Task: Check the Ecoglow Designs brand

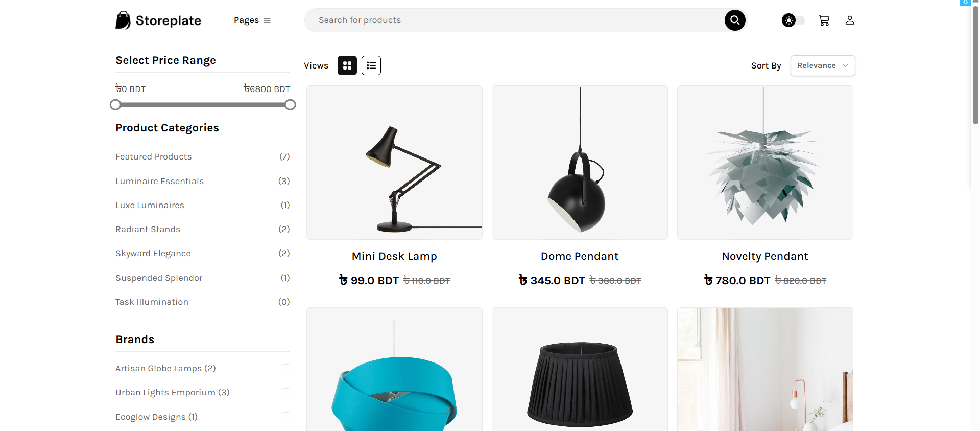Action: (x=285, y=417)
